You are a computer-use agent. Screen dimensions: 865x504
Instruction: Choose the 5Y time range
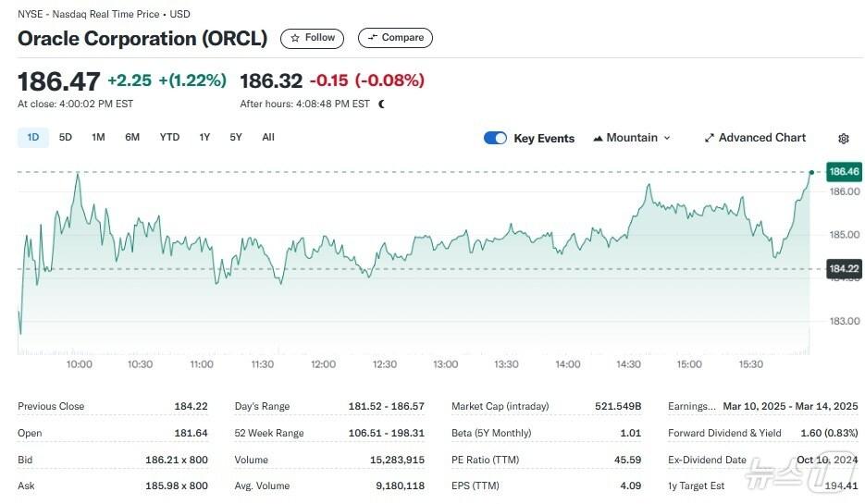click(236, 137)
